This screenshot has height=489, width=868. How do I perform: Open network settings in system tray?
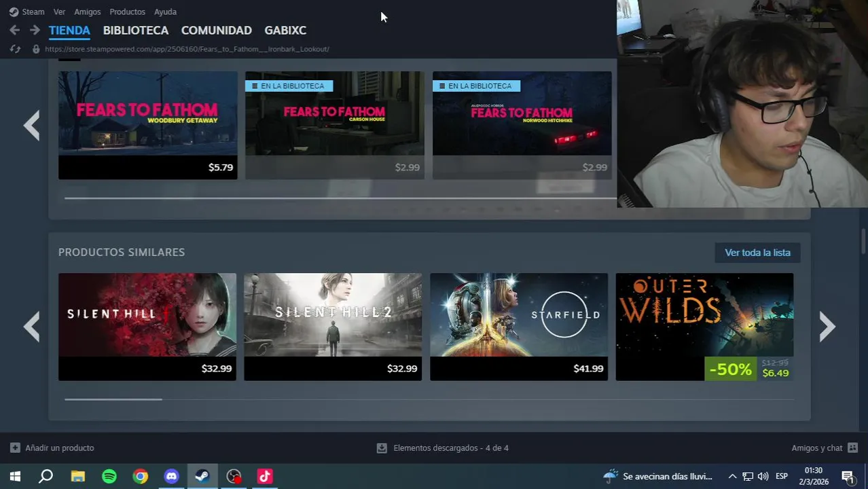coord(747,476)
